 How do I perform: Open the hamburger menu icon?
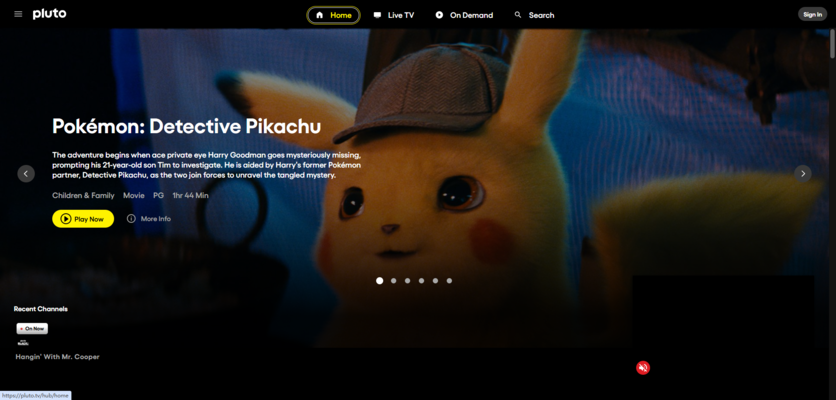point(18,14)
